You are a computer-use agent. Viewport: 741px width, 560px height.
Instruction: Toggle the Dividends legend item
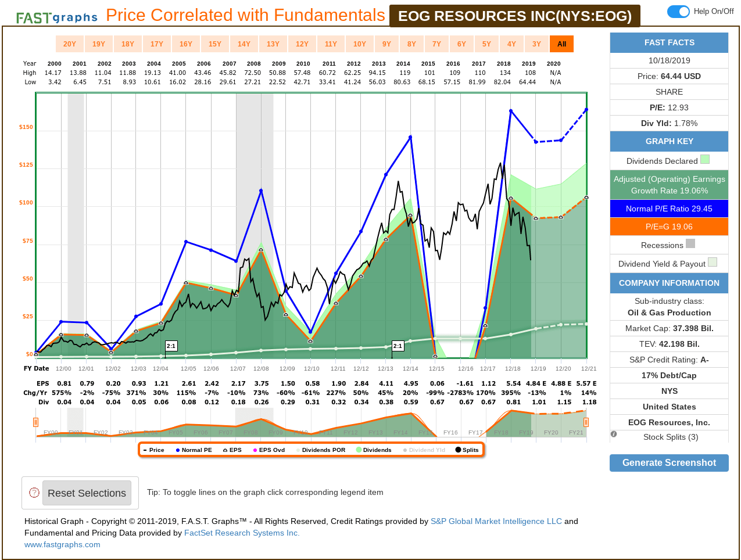point(374,450)
